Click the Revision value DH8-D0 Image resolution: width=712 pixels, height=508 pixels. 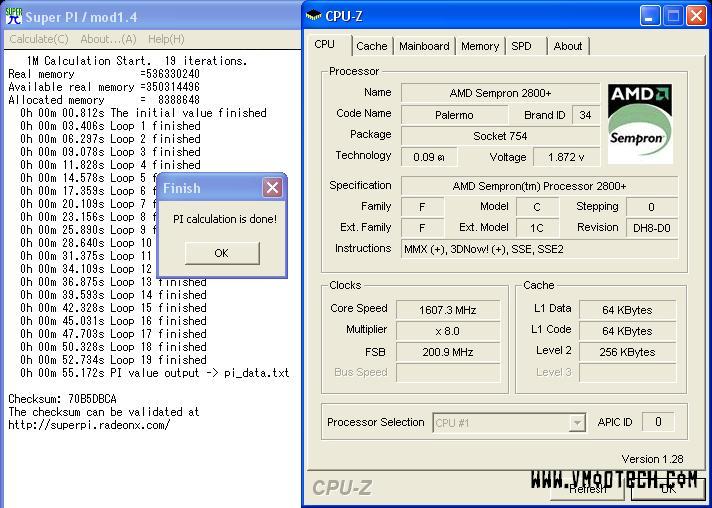pos(652,228)
